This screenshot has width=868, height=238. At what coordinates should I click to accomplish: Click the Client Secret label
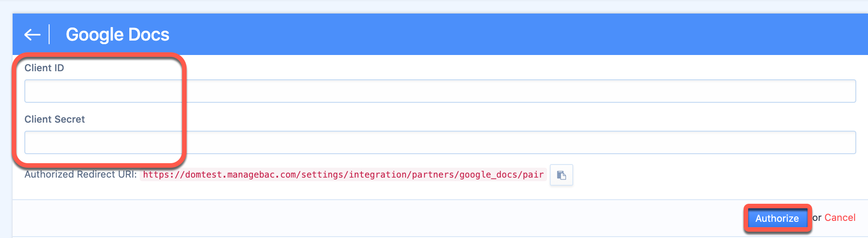coord(55,119)
